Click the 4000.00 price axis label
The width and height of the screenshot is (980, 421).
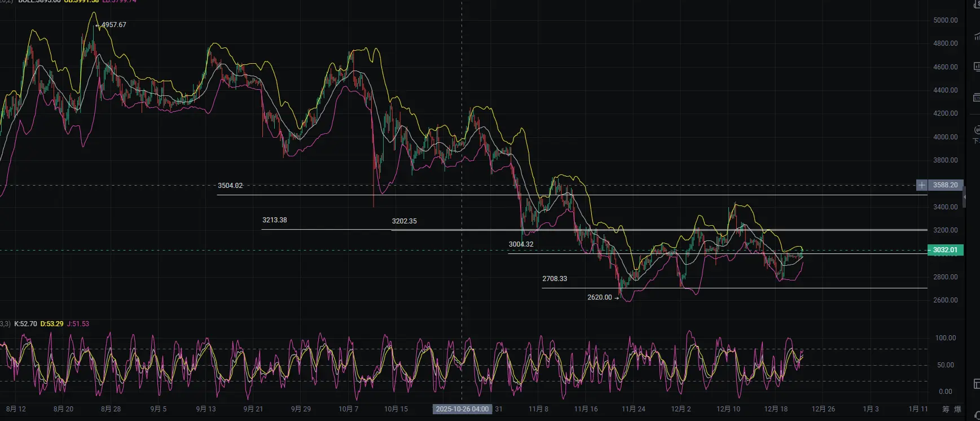click(946, 137)
